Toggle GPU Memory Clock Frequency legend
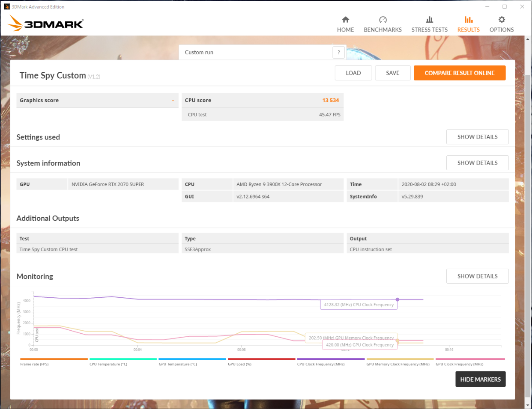 [400, 362]
